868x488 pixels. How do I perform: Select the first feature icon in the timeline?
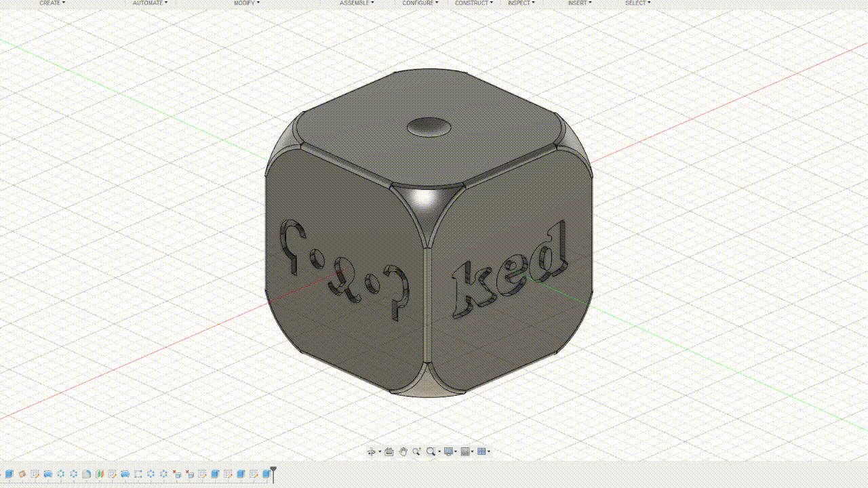(x=8, y=474)
